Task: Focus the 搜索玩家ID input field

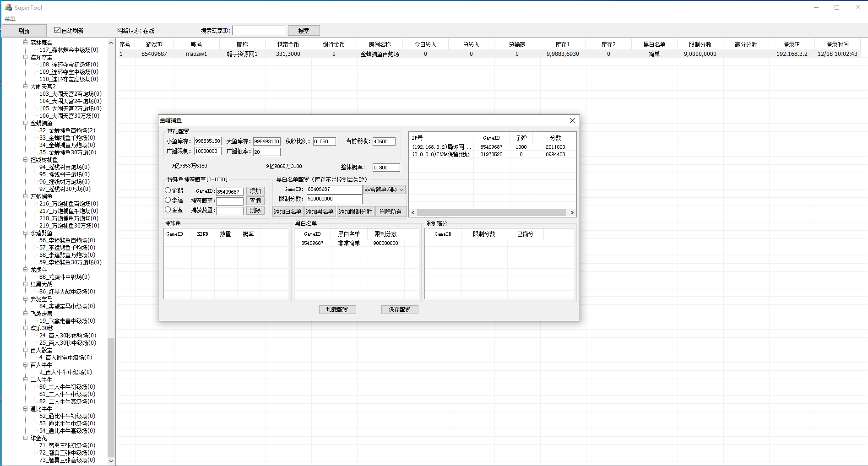Action: (x=258, y=31)
